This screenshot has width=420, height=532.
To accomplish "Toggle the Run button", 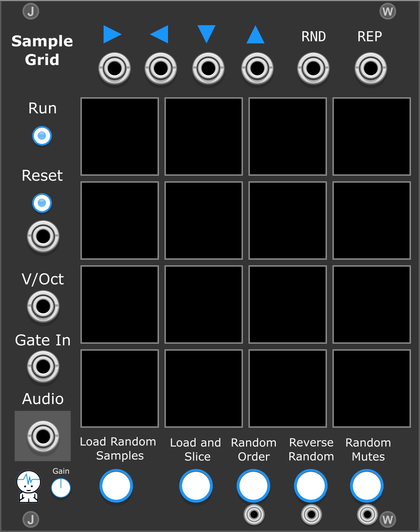I will point(42,136).
